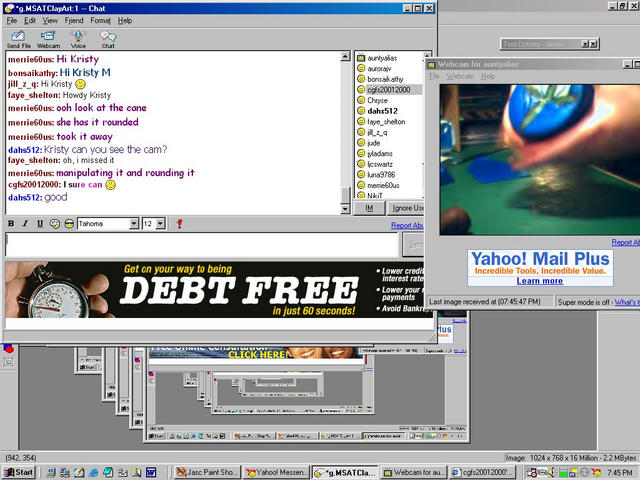The height and width of the screenshot is (480, 640).
Task: Select user jude in the list
Action: [373, 143]
